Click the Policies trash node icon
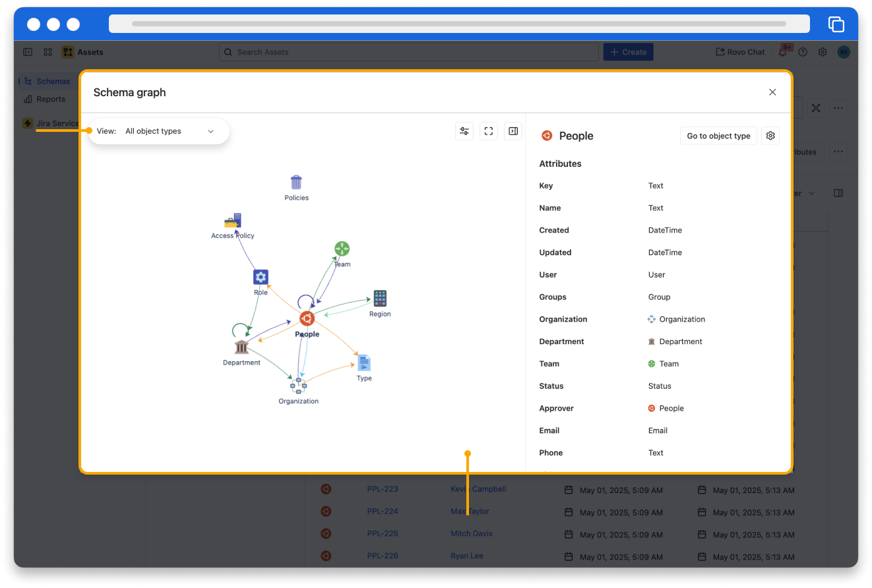The width and height of the screenshot is (872, 588). 296,183
